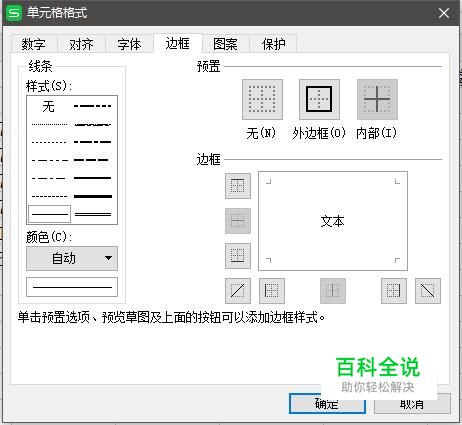462x425 pixels.
Task: Cancel with the 取消 button
Action: point(412,404)
